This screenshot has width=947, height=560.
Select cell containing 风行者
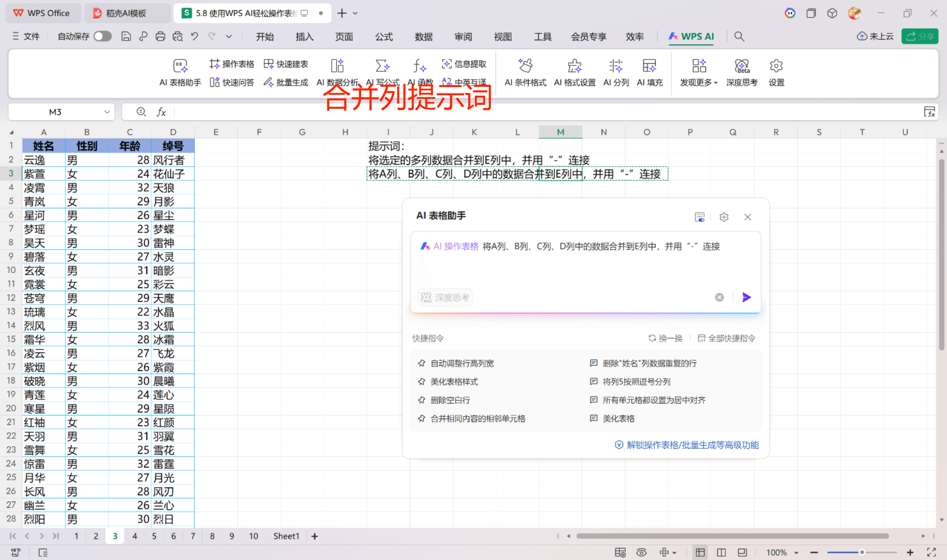pos(173,160)
